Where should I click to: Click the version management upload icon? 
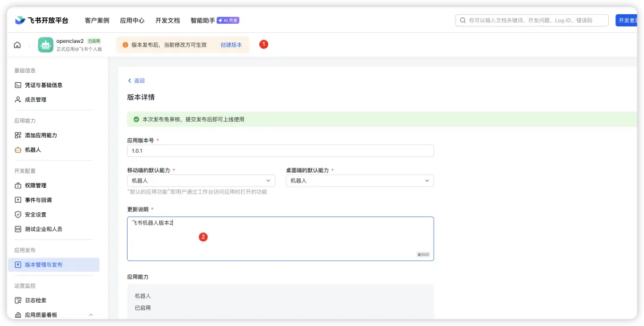[18, 265]
